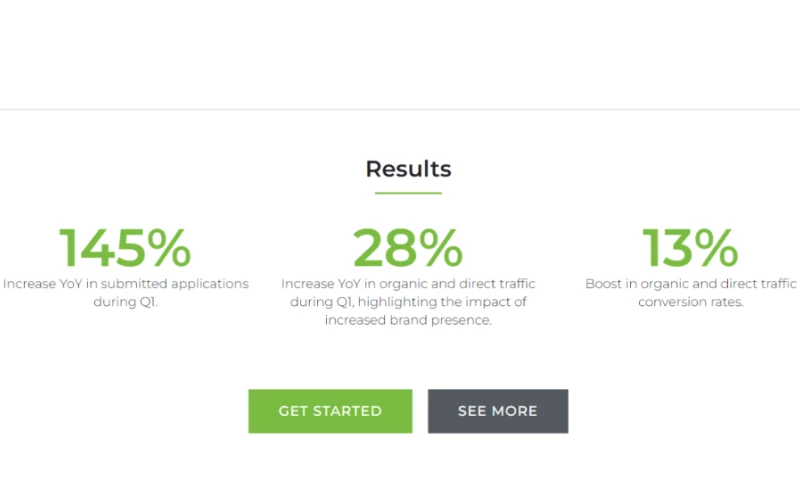Click the green underline beneath Results

pos(408,193)
